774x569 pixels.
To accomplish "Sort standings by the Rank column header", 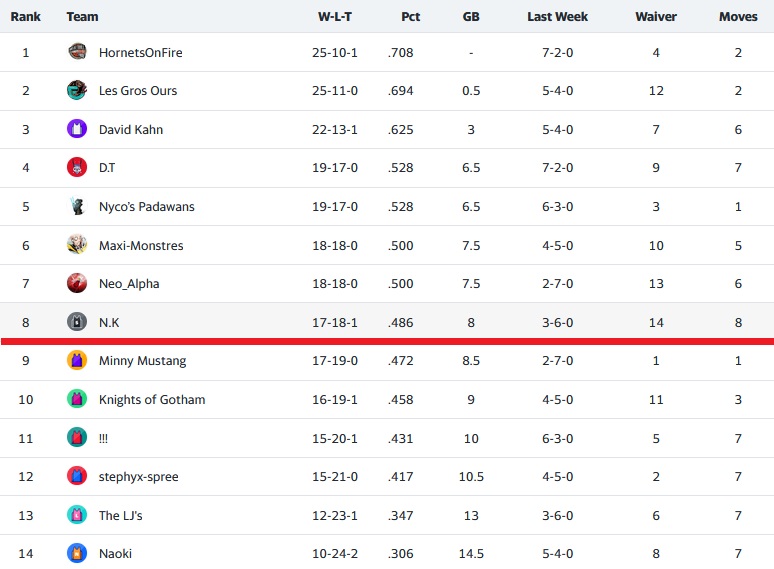I will click(x=26, y=17).
